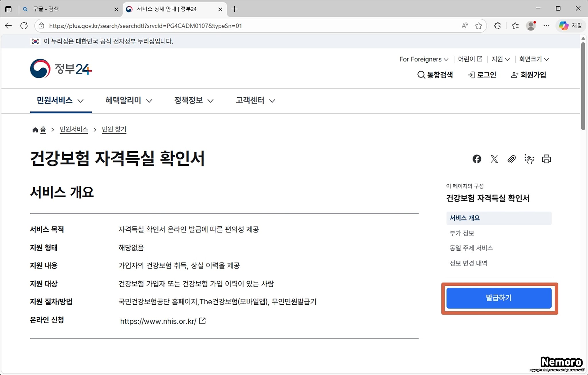Image resolution: width=588 pixels, height=375 pixels.
Task: Jump to 부가 정보 section
Action: [x=462, y=233]
